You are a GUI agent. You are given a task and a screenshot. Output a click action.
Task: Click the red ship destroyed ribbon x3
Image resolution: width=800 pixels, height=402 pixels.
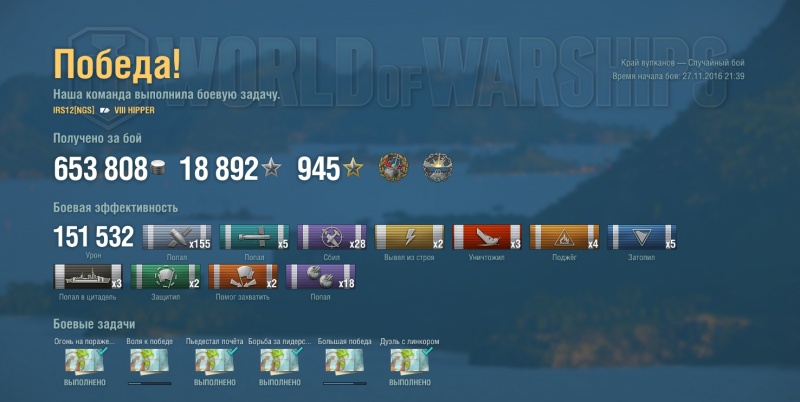[487, 237]
